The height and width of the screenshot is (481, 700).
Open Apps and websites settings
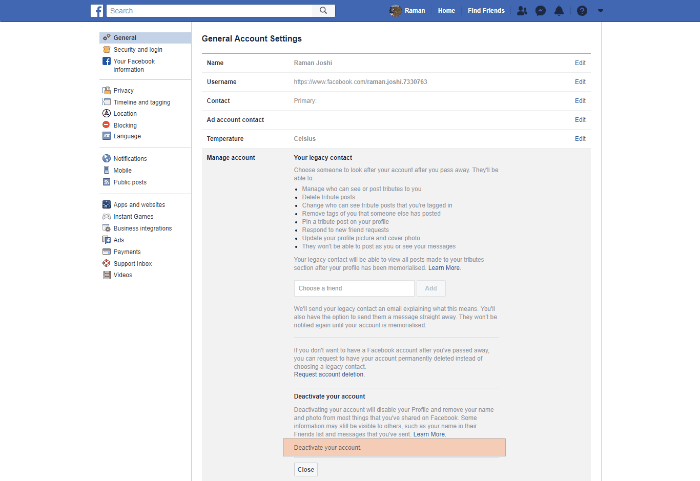point(139,205)
